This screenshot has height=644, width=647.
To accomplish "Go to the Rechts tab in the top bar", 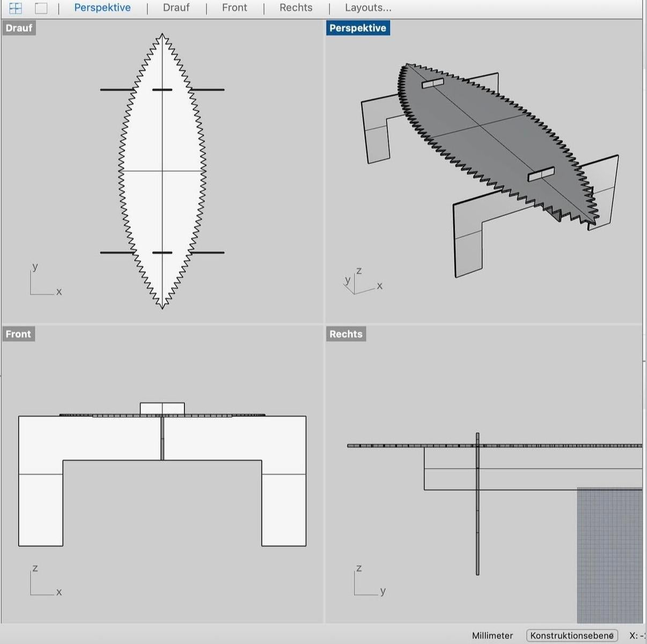I will coord(296,8).
